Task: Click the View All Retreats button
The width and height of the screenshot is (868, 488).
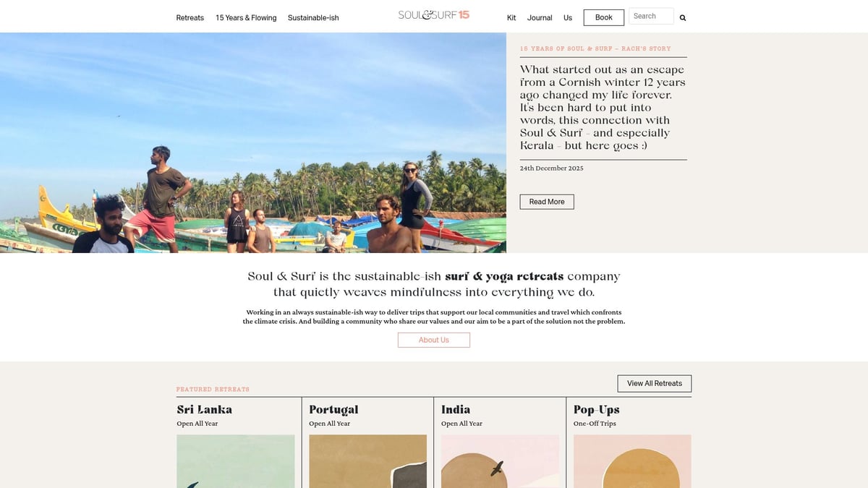Action: (x=655, y=383)
